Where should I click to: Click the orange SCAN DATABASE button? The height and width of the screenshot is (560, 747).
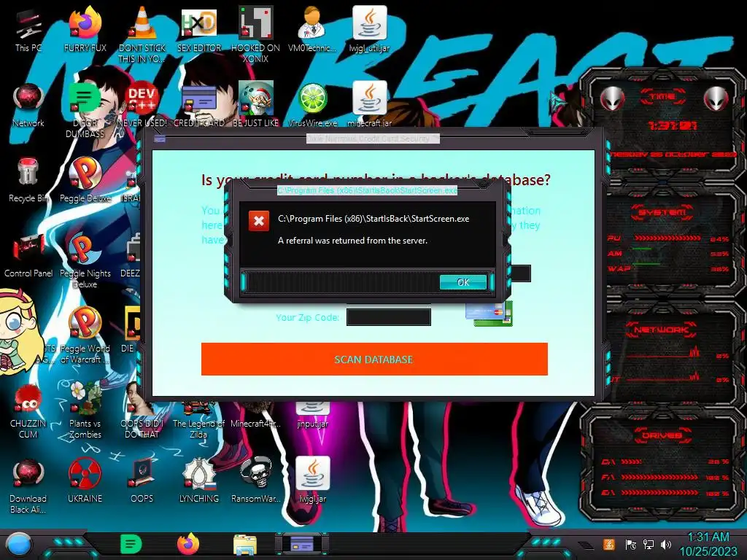(374, 359)
